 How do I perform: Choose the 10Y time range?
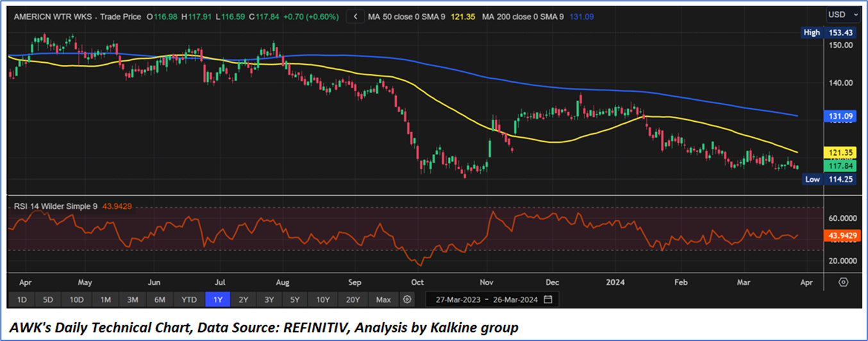coord(322,299)
